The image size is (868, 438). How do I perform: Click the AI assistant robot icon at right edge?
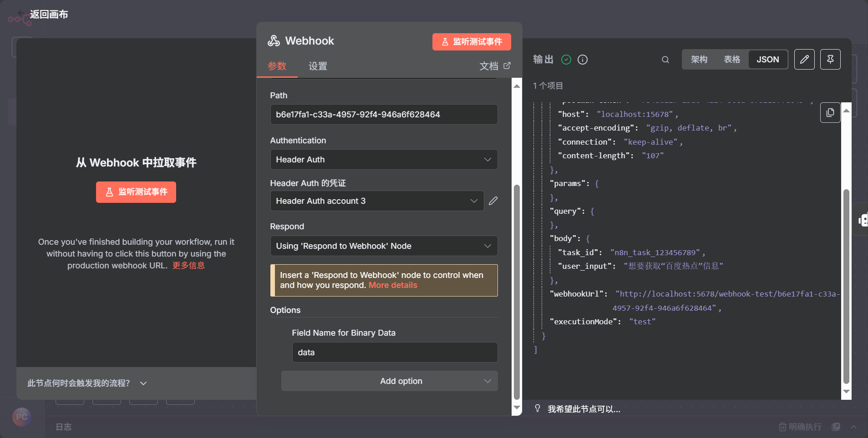(863, 220)
